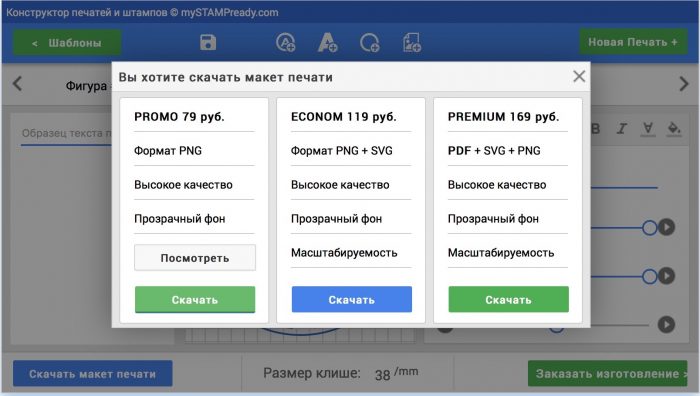Adjust the upper slider handle
The height and width of the screenshot is (396, 700).
(x=650, y=228)
